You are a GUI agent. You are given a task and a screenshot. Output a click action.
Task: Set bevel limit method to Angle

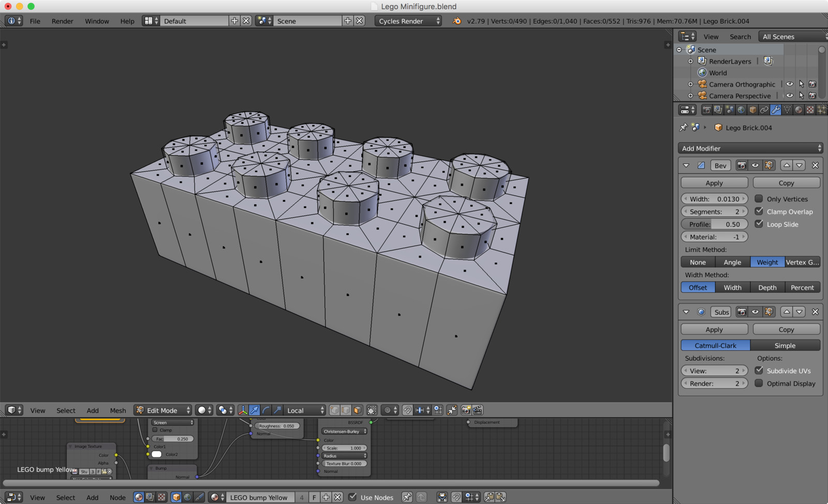[732, 262]
